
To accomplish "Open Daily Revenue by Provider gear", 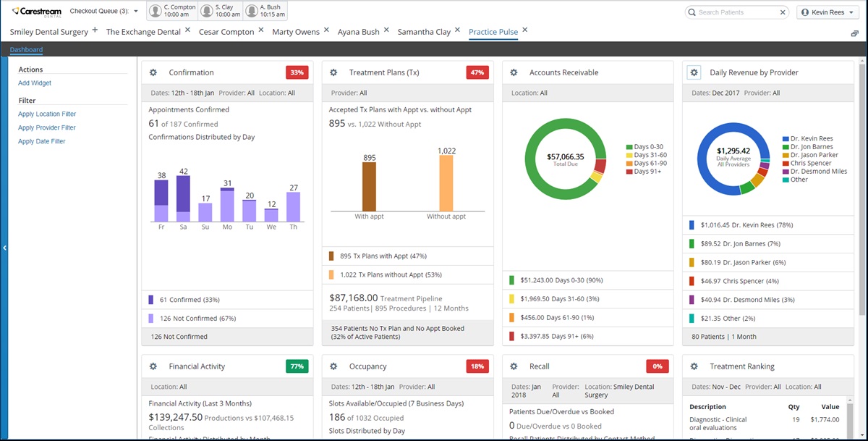I will point(694,72).
